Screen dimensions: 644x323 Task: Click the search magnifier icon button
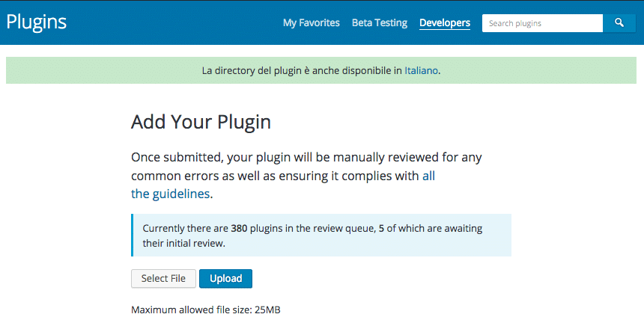pyautogui.click(x=619, y=23)
